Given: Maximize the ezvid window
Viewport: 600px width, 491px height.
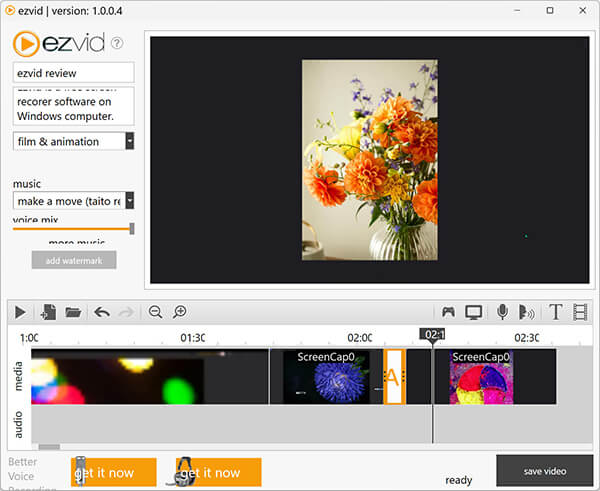Looking at the screenshot, I should (x=550, y=10).
